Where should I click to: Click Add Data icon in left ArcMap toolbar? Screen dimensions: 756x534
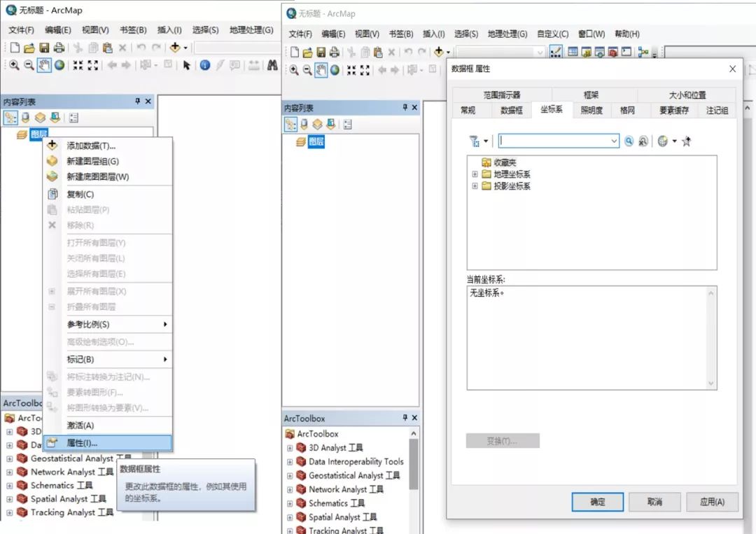tap(175, 47)
